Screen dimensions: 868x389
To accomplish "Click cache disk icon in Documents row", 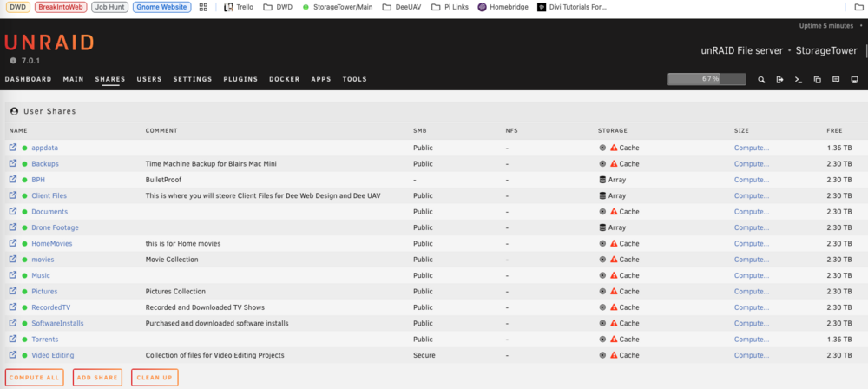I will tap(602, 212).
